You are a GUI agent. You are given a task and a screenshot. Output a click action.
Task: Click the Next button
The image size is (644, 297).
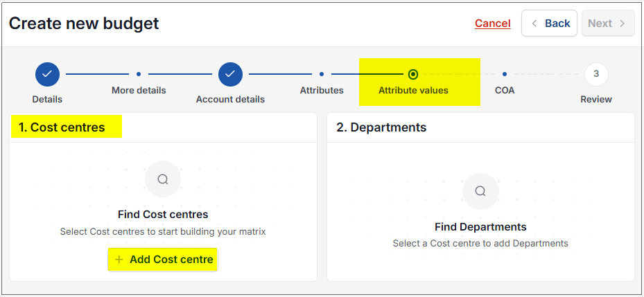pyautogui.click(x=608, y=24)
